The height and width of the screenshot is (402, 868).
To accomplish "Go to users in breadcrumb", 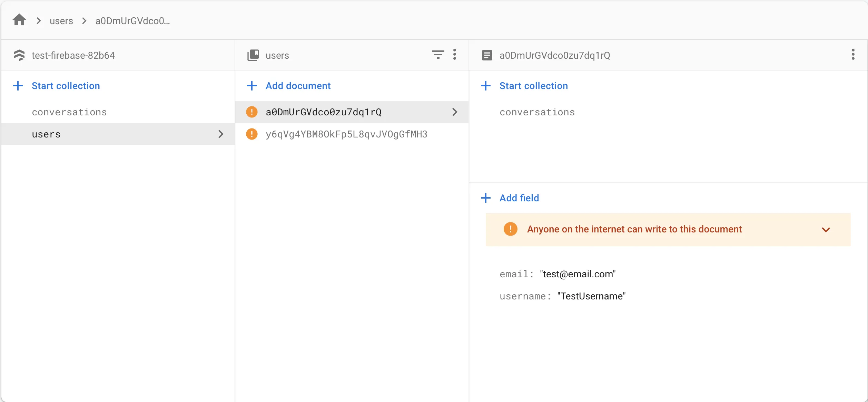I will tap(61, 21).
